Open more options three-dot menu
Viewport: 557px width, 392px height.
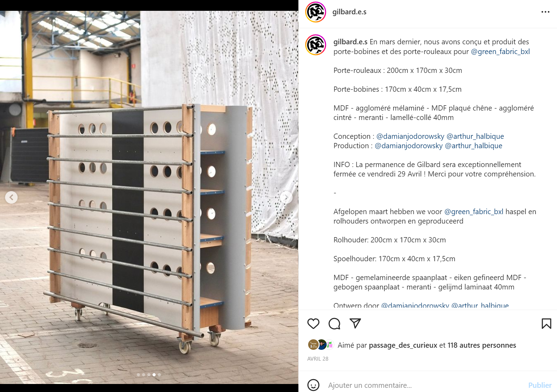(x=545, y=12)
